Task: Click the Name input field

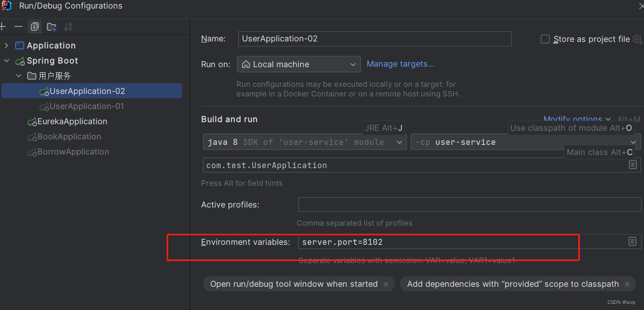Action: point(375,39)
